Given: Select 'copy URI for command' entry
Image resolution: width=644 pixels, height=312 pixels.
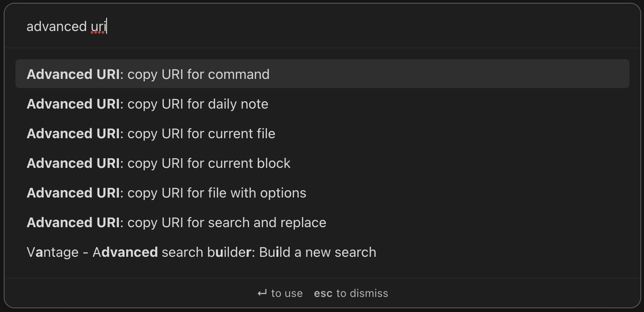Looking at the screenshot, I should point(148,74).
